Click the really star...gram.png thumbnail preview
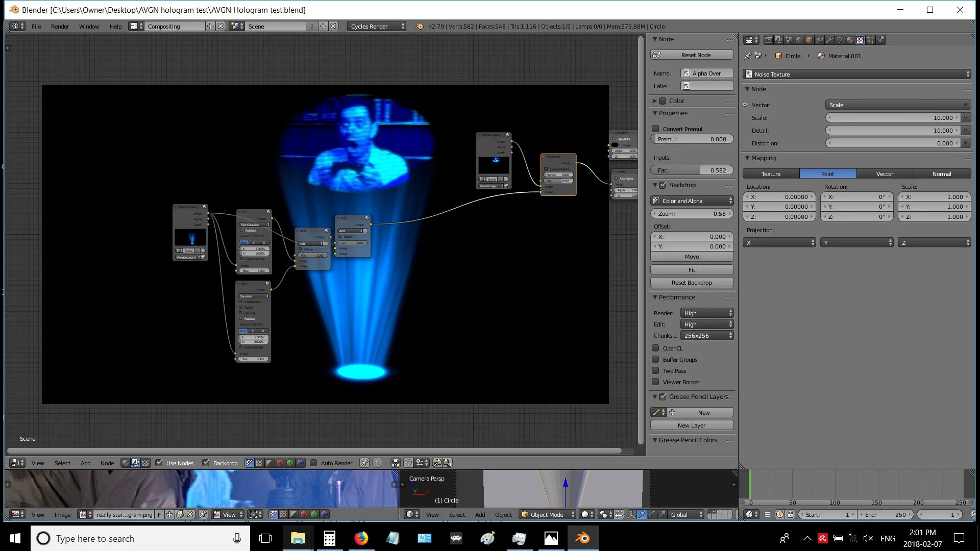 click(81, 514)
